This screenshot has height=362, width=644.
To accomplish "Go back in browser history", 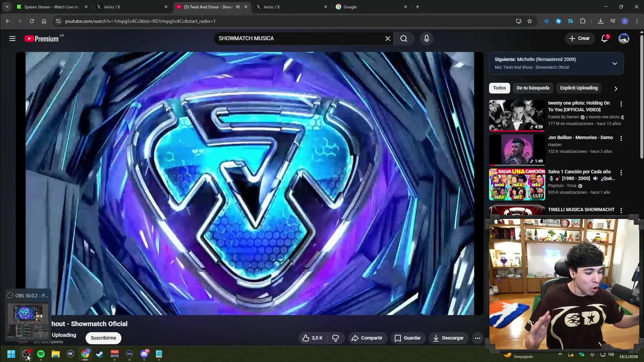I will pos(8,21).
